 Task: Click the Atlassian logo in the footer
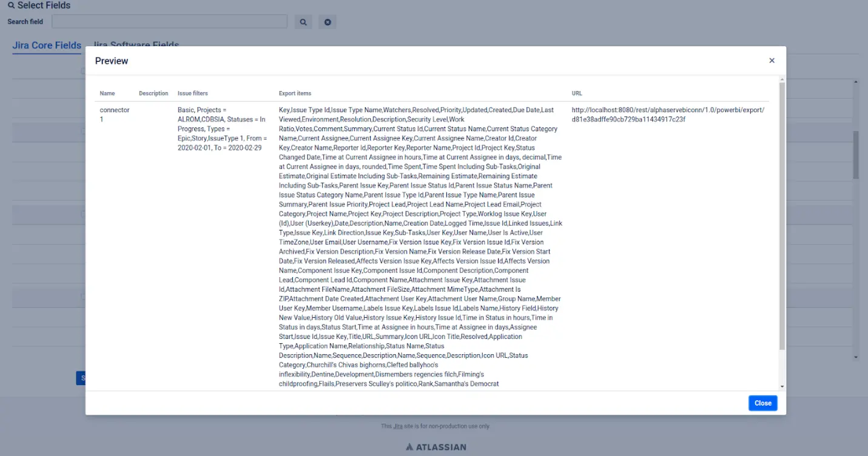pyautogui.click(x=436, y=447)
